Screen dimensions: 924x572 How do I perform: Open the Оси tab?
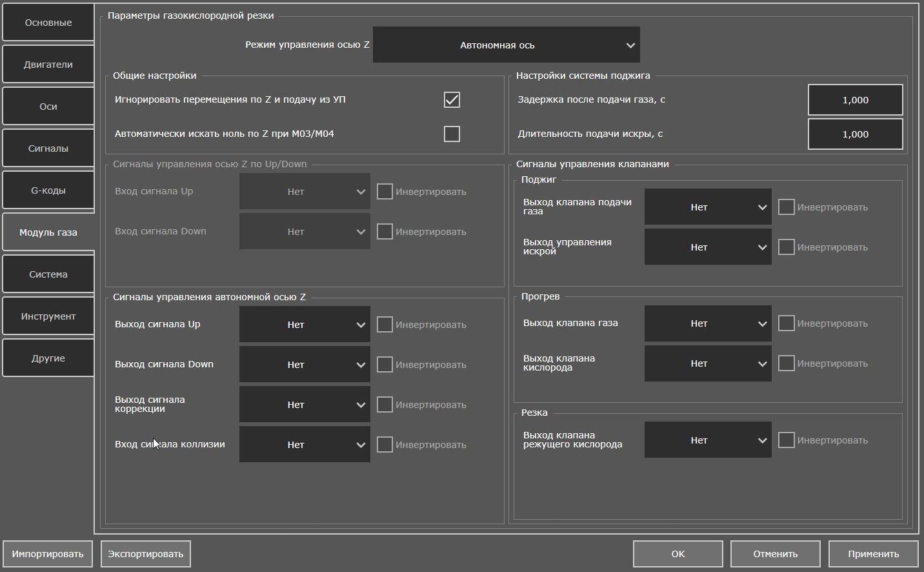[48, 107]
